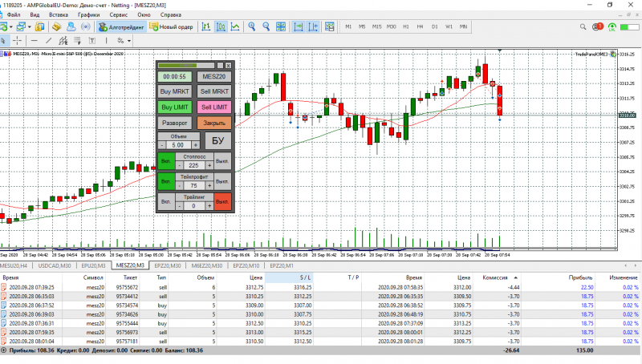Viewport: 642px width, 364px height.
Task: Tile chart windows with grid icon
Action: click(x=281, y=26)
